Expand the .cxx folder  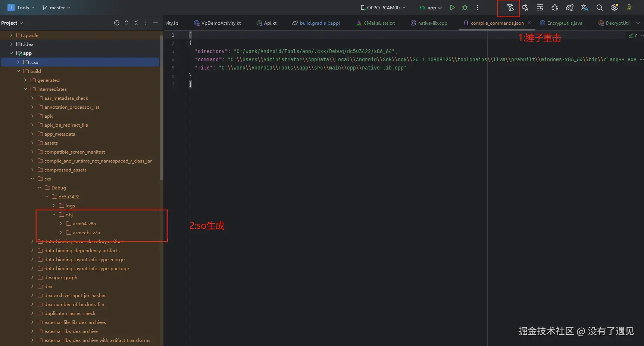click(x=18, y=62)
